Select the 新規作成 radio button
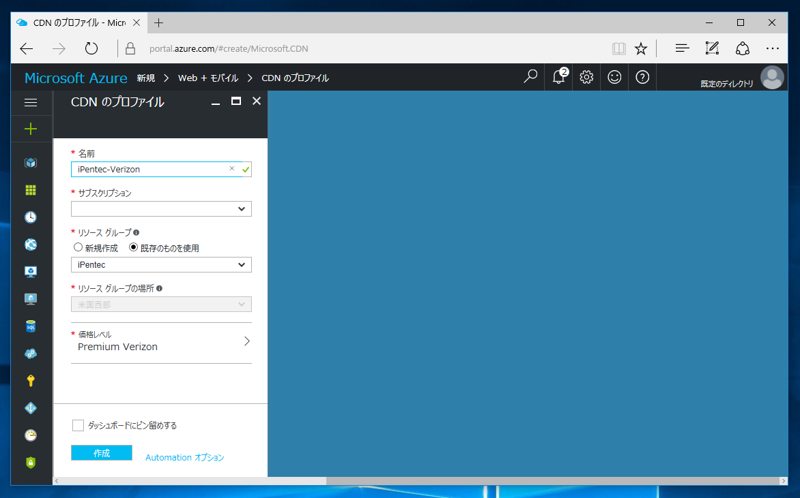Viewport: 800px width, 498px height. pyautogui.click(x=78, y=247)
